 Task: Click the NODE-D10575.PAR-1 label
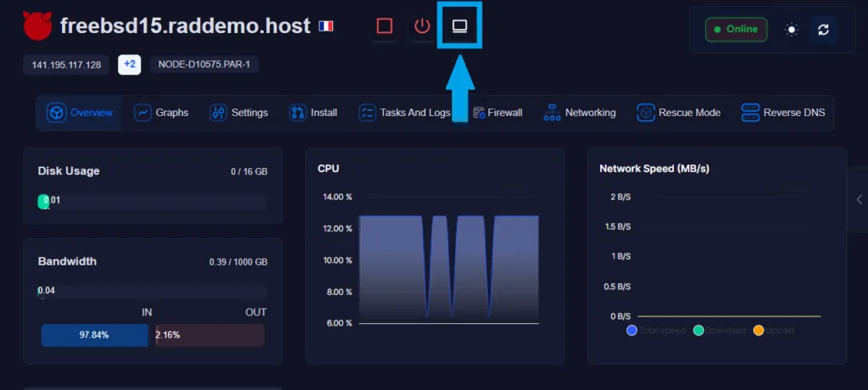[x=204, y=64]
